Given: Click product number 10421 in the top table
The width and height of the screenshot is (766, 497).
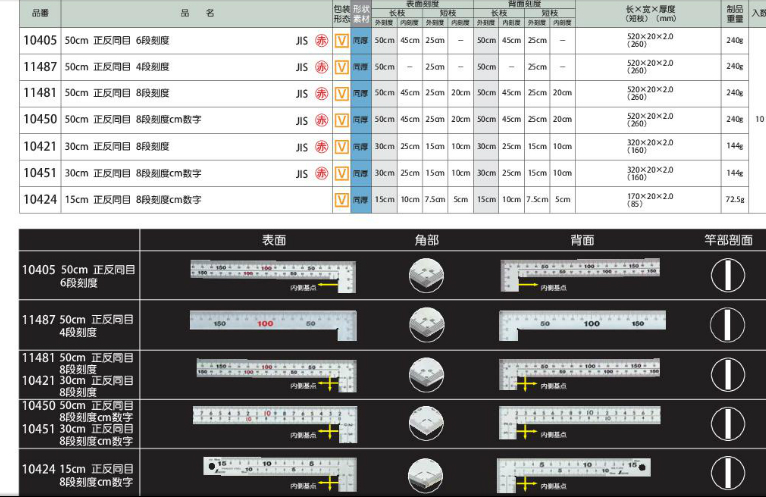Looking at the screenshot, I should pos(40,146).
